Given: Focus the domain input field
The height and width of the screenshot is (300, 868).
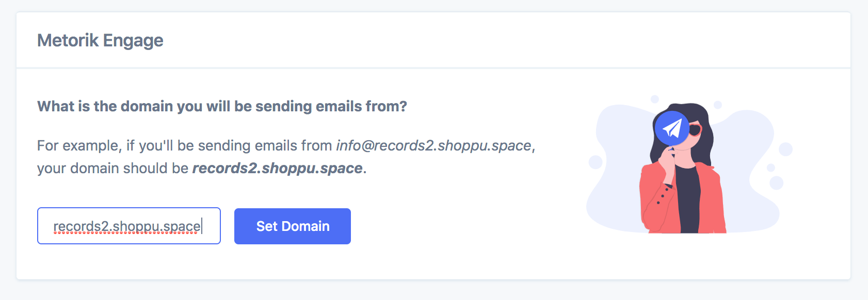Looking at the screenshot, I should (x=129, y=226).
